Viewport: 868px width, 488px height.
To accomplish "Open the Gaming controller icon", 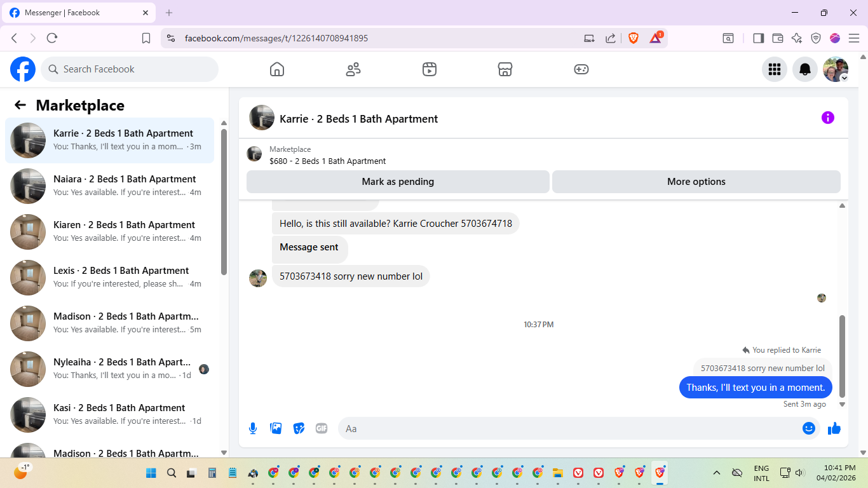I will coord(581,69).
